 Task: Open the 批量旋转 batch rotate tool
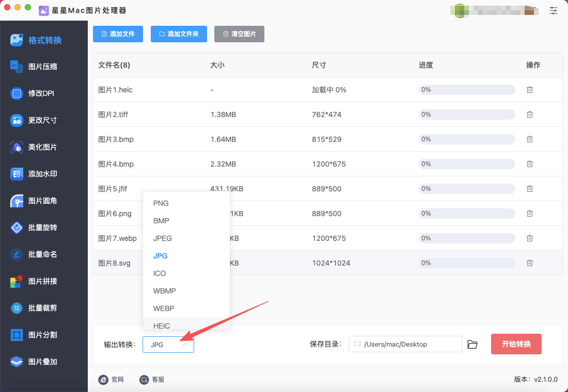pyautogui.click(x=34, y=227)
